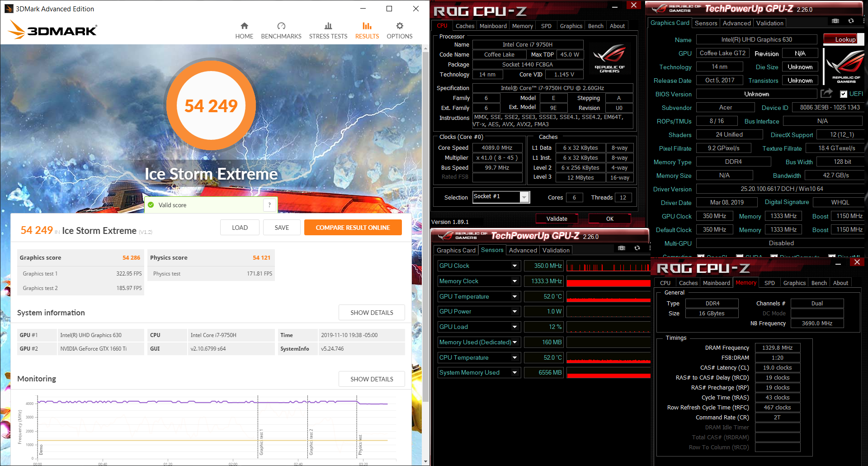Click the Physics score value 54 121

pos(261,258)
